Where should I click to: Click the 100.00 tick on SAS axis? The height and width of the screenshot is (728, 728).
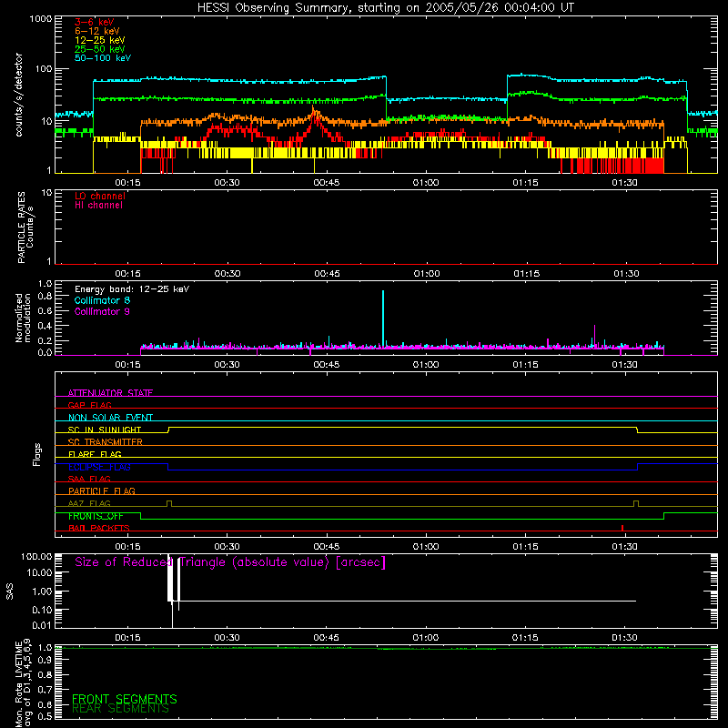click(x=36, y=556)
